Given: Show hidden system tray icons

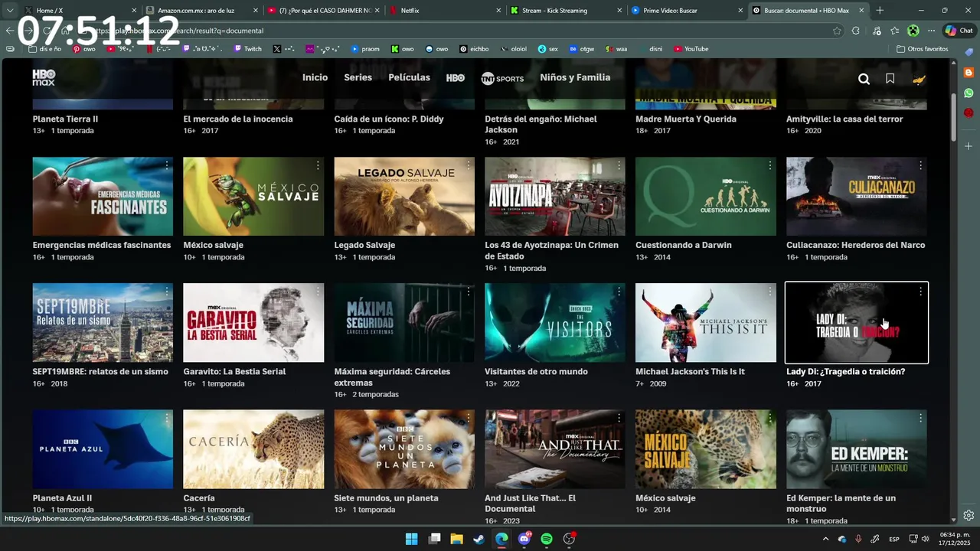Looking at the screenshot, I should pyautogui.click(x=825, y=540).
